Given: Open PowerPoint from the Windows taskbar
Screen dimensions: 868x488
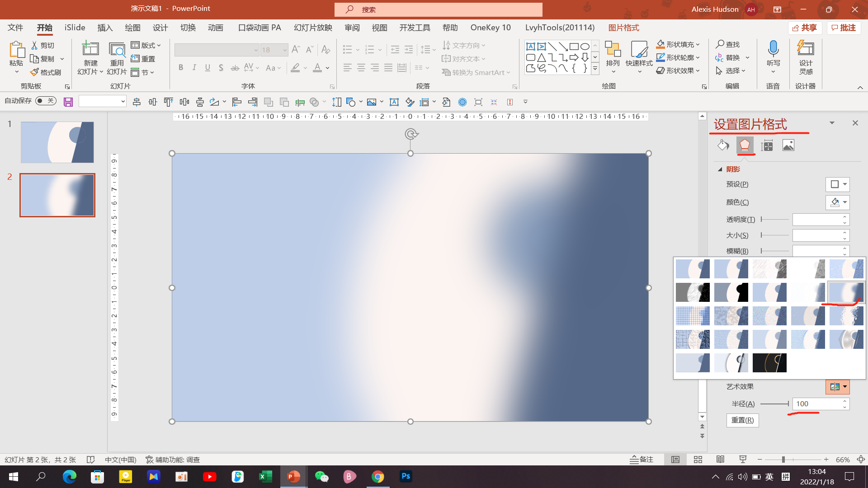Looking at the screenshot, I should coord(294,476).
